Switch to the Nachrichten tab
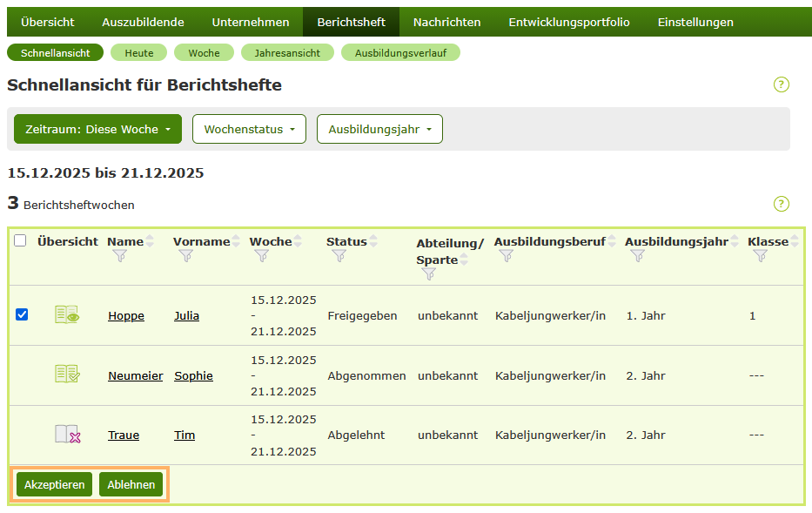The height and width of the screenshot is (513, 812). tap(446, 21)
